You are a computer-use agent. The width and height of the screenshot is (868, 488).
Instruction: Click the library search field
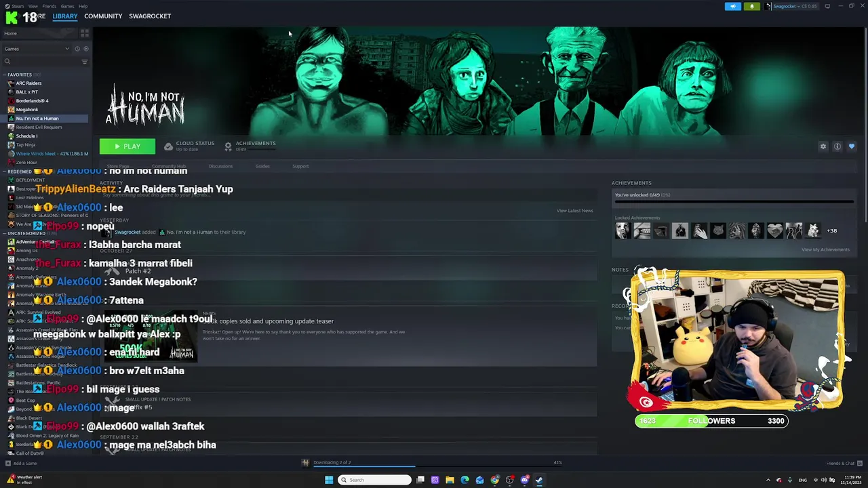pyautogui.click(x=41, y=62)
